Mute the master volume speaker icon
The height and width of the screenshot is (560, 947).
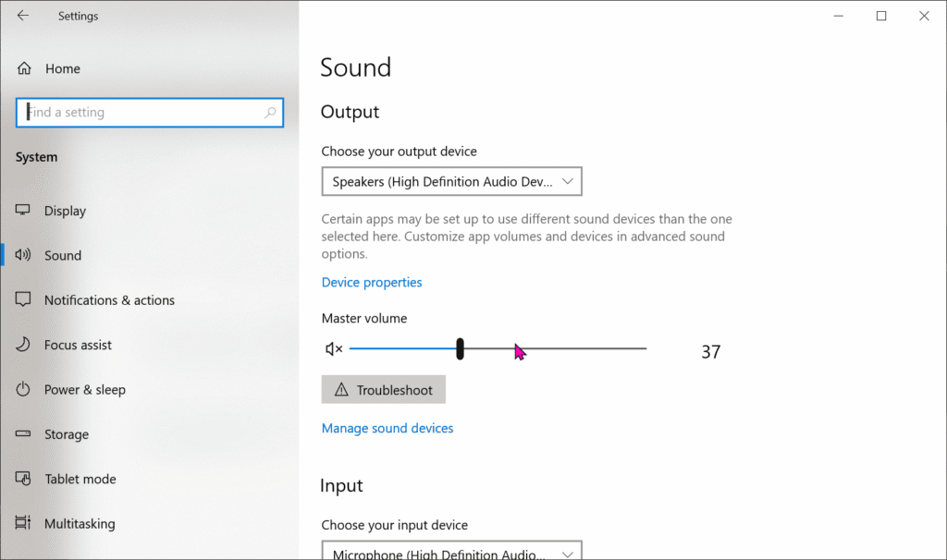click(x=332, y=348)
